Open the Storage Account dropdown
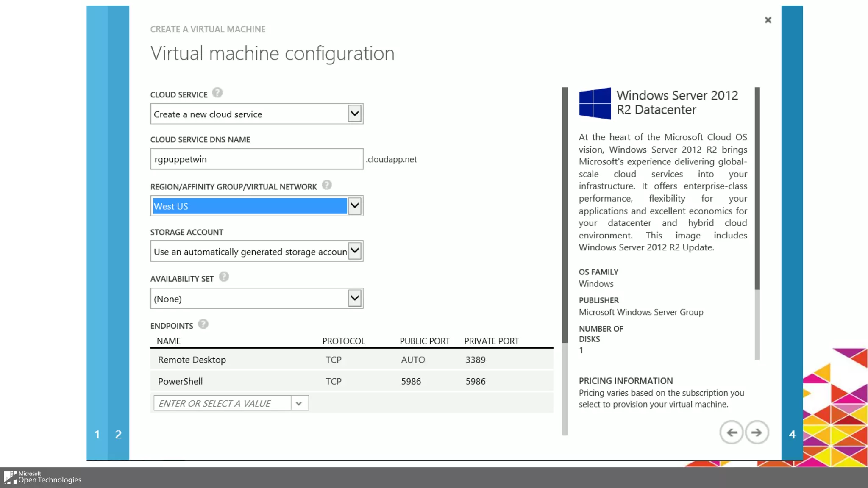Image resolution: width=868 pixels, height=488 pixels. (x=355, y=251)
